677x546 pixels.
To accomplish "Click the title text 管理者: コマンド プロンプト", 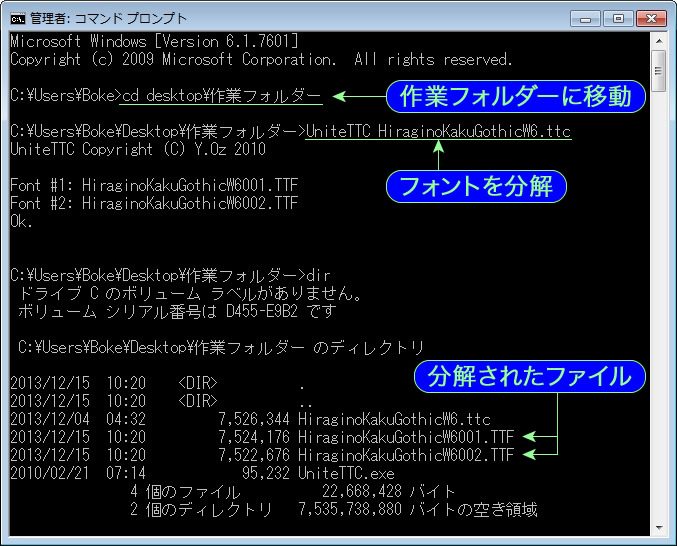I will coord(108,19).
